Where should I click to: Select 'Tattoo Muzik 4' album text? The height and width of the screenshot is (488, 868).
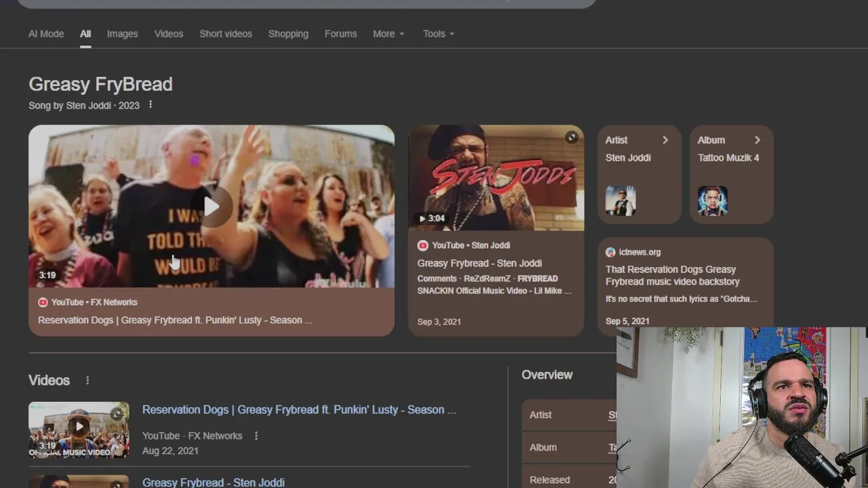pyautogui.click(x=728, y=157)
